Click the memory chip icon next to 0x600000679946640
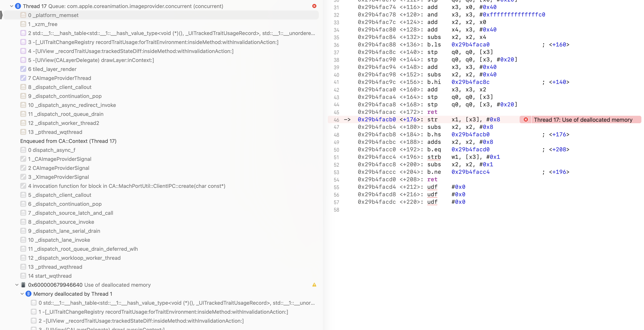 pos(23,285)
